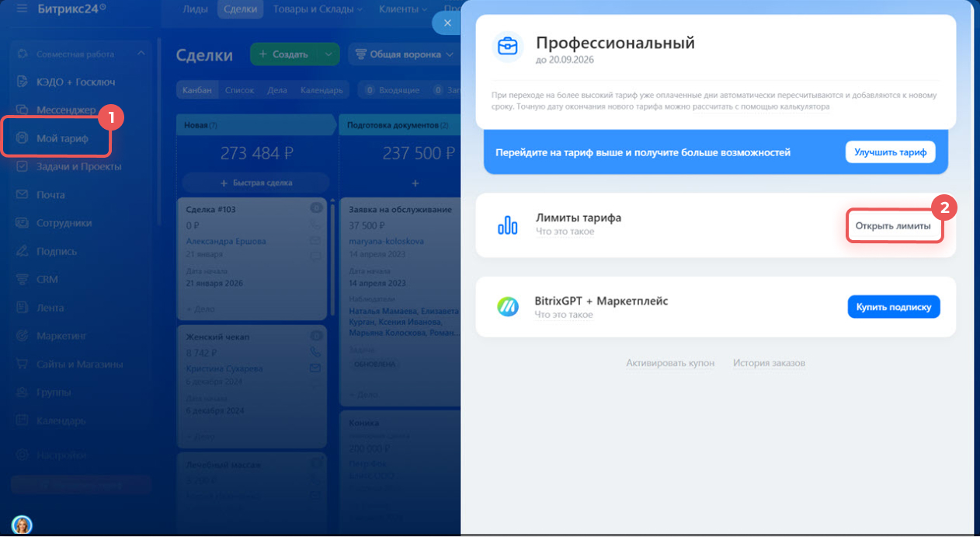This screenshot has height=537, width=980.
Task: Click the Новая stage header
Action: [256, 125]
